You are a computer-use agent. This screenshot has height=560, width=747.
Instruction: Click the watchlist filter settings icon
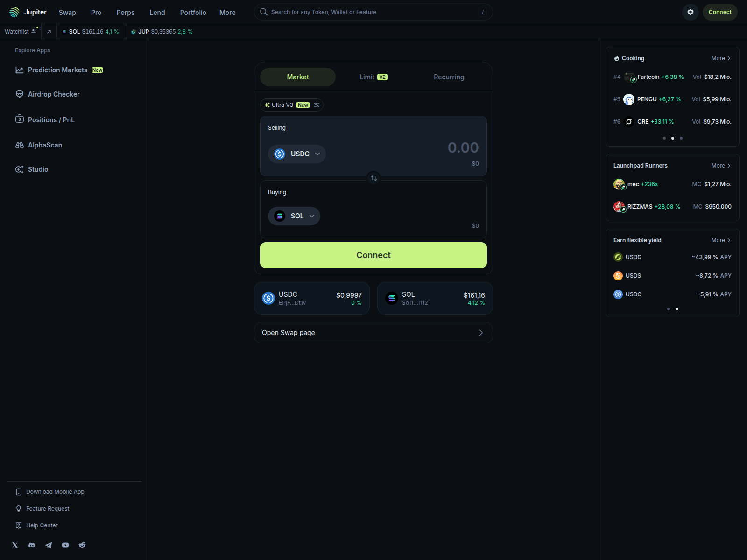[34, 31]
